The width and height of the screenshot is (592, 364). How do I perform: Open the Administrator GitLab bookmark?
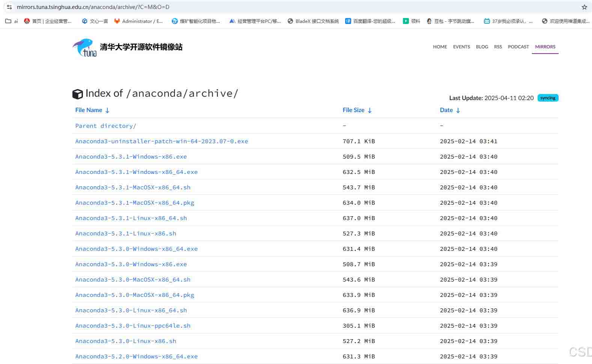click(x=138, y=21)
